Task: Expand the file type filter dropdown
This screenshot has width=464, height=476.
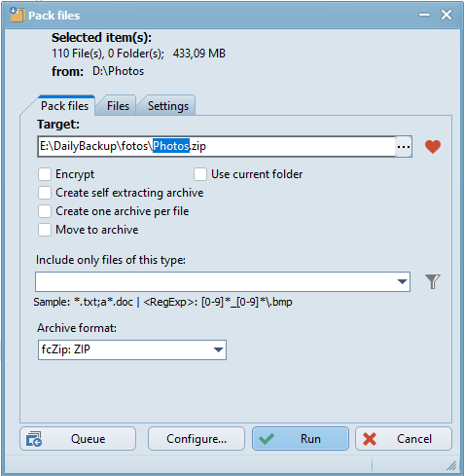Action: coord(402,281)
